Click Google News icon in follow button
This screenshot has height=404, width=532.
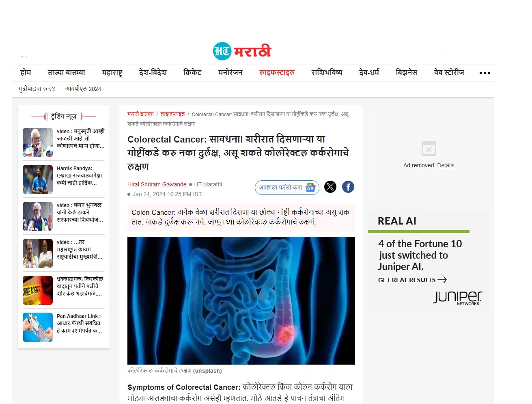point(310,188)
